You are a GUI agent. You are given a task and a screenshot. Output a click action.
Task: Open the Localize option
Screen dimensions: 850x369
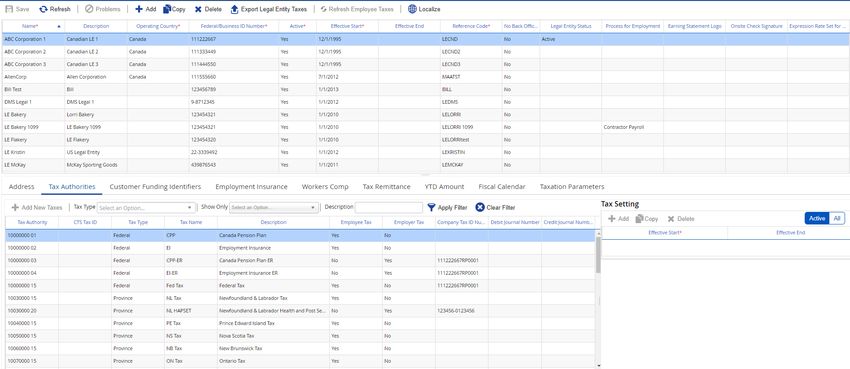(x=424, y=9)
